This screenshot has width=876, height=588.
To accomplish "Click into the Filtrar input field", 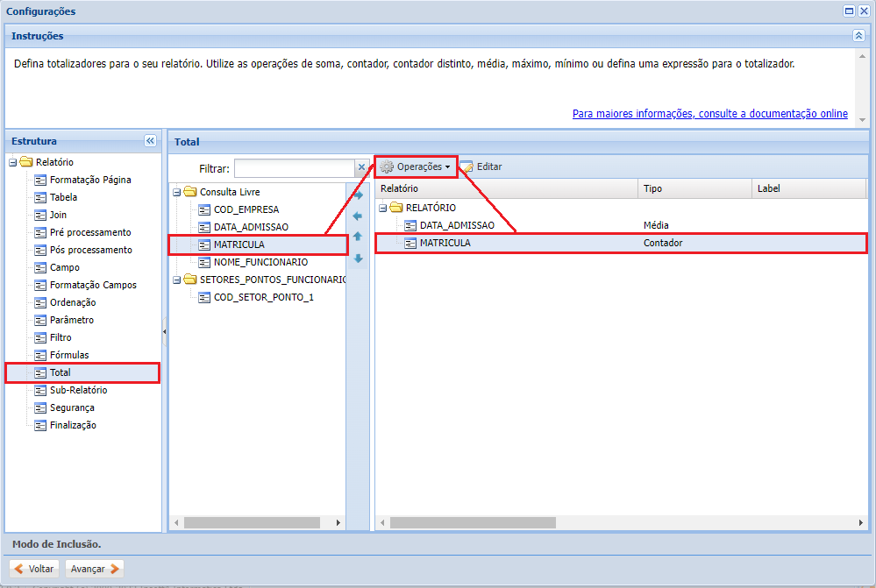I will pos(294,168).
